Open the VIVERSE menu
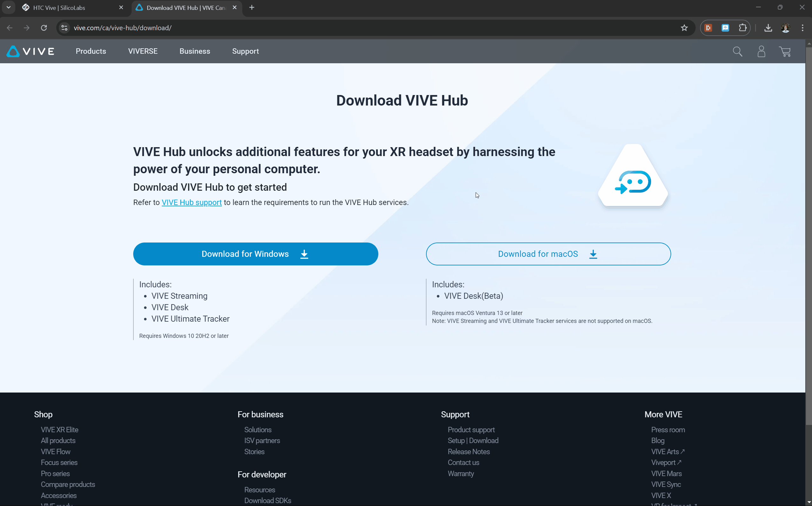The height and width of the screenshot is (506, 812). [143, 51]
